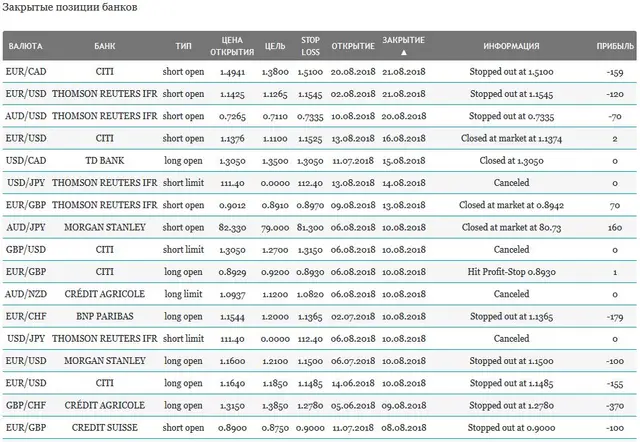Viewport: 640px width, 442px height.
Task: Click the CREDIT SUISSE cell
Action: coord(105,427)
